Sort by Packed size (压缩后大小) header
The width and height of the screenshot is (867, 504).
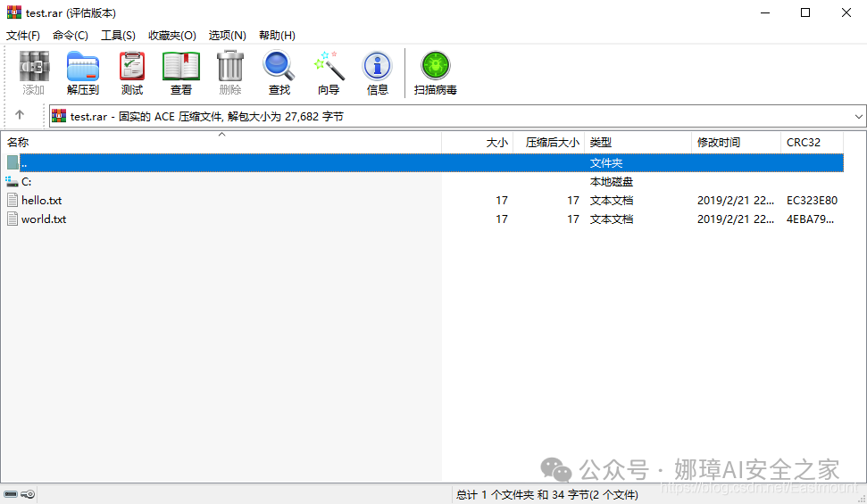coord(549,143)
